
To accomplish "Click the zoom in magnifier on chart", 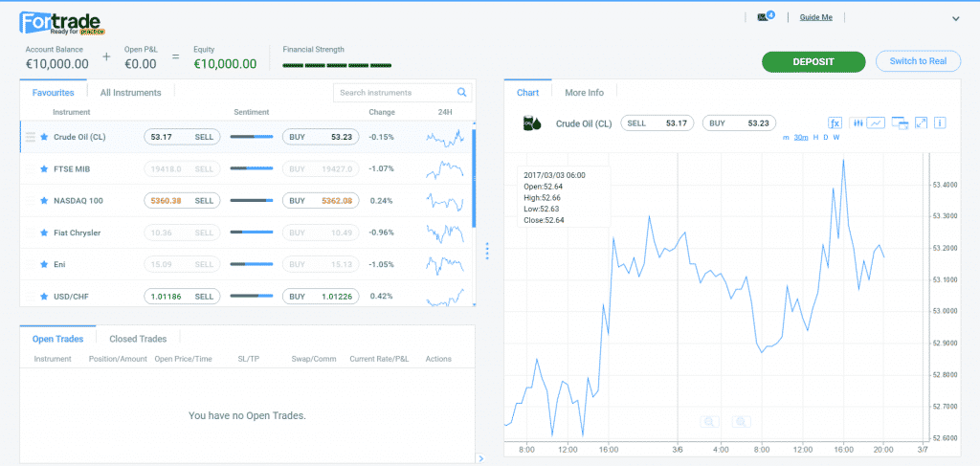I will [x=742, y=422].
